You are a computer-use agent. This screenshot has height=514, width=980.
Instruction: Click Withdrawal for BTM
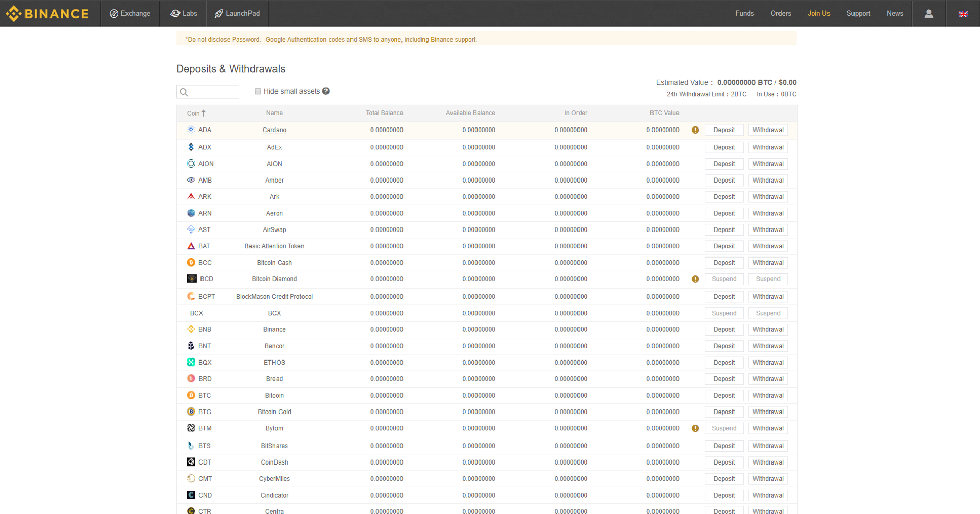768,428
